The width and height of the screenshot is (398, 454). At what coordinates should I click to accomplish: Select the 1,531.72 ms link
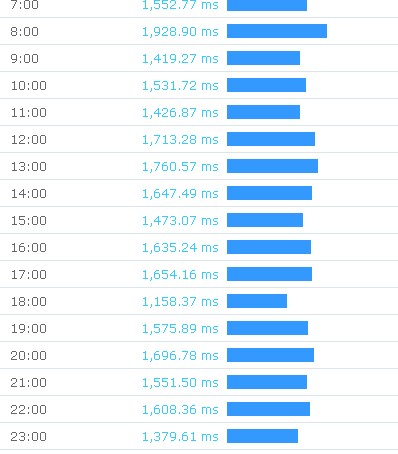tap(180, 86)
